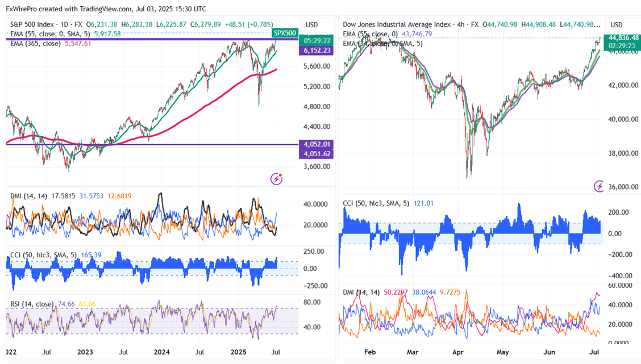Select EMA (55, close, 0) legend on Dow chart
Image resolution: width=641 pixels, height=364 pixels.
[x=371, y=34]
